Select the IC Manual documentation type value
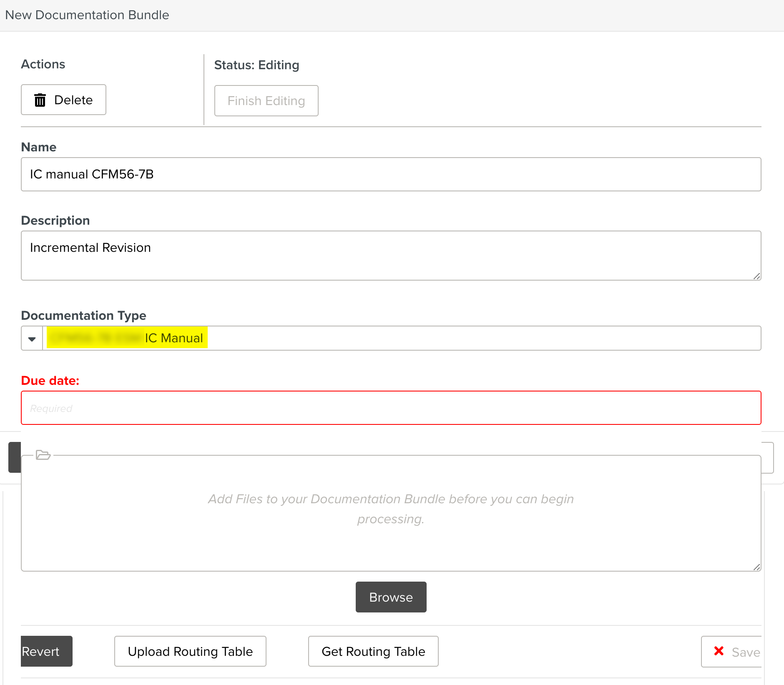The image size is (784, 685). 173,338
